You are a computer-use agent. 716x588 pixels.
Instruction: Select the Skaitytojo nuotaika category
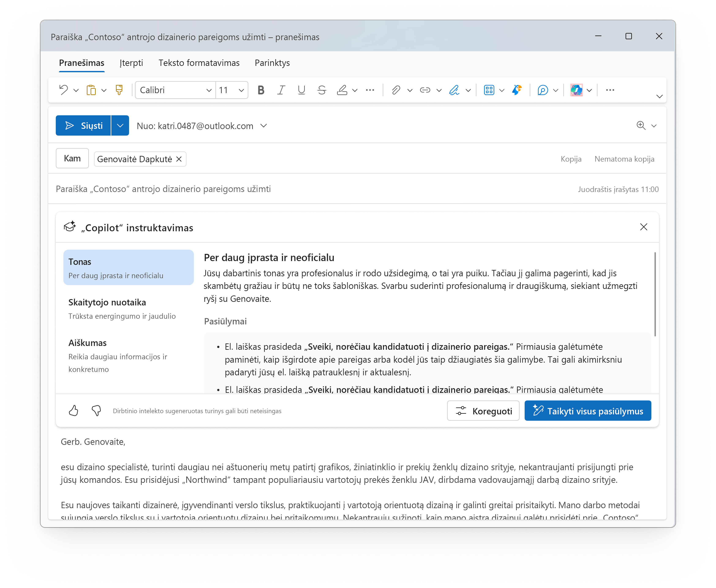coord(129,309)
